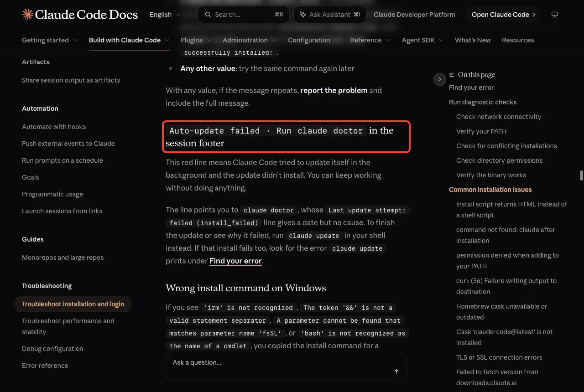Expand the Build with Claude Code menu
584x392 pixels.
(129, 40)
